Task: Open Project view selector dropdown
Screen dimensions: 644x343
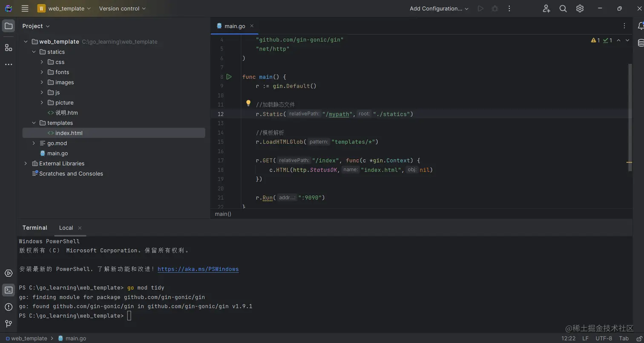Action: (36, 26)
